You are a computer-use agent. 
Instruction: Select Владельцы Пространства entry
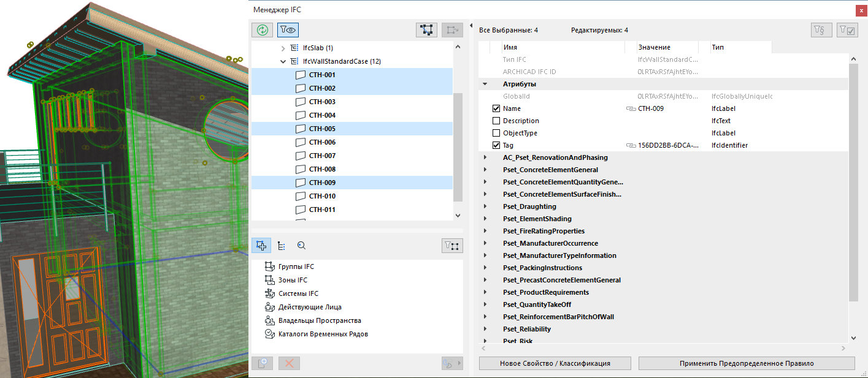click(x=320, y=320)
